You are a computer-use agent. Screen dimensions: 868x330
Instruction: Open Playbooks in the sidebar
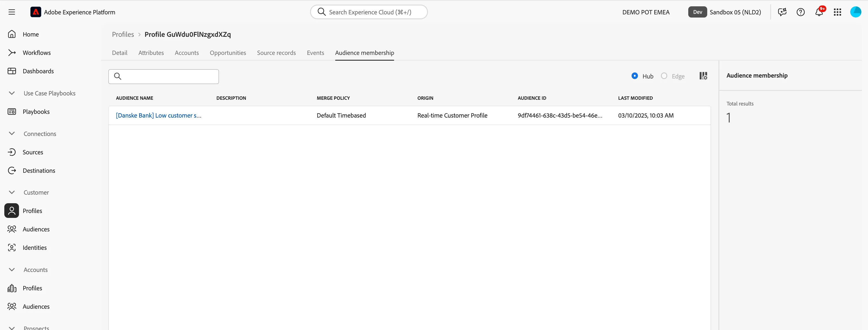tap(36, 112)
